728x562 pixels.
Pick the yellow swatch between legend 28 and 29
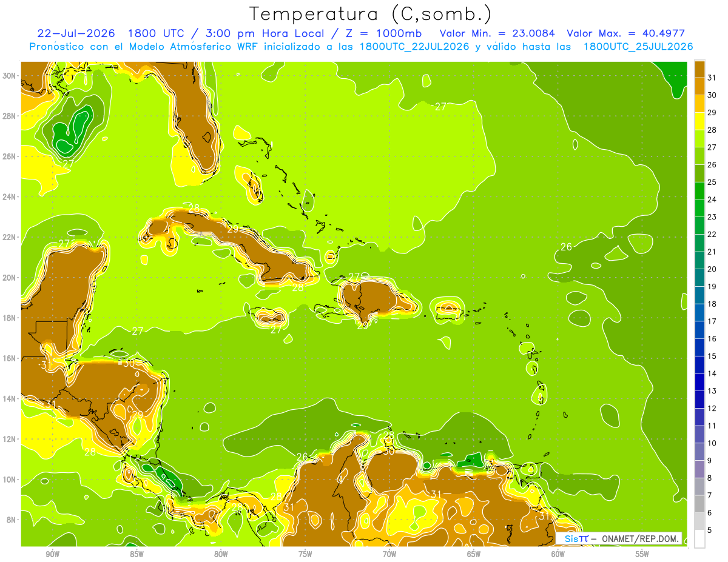tap(699, 121)
